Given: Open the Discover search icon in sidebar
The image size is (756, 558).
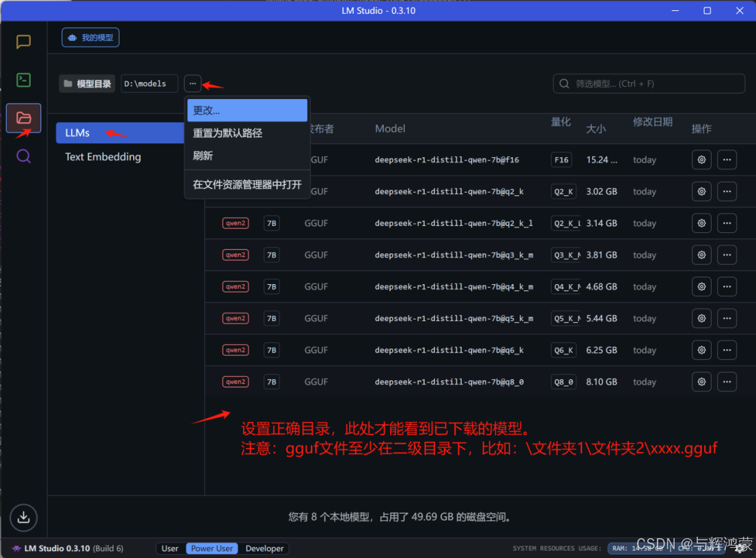Looking at the screenshot, I should point(24,156).
